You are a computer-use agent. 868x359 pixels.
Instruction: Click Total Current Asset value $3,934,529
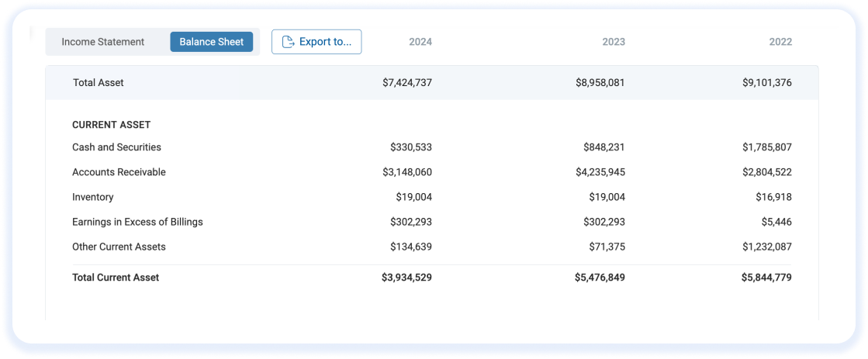(407, 278)
